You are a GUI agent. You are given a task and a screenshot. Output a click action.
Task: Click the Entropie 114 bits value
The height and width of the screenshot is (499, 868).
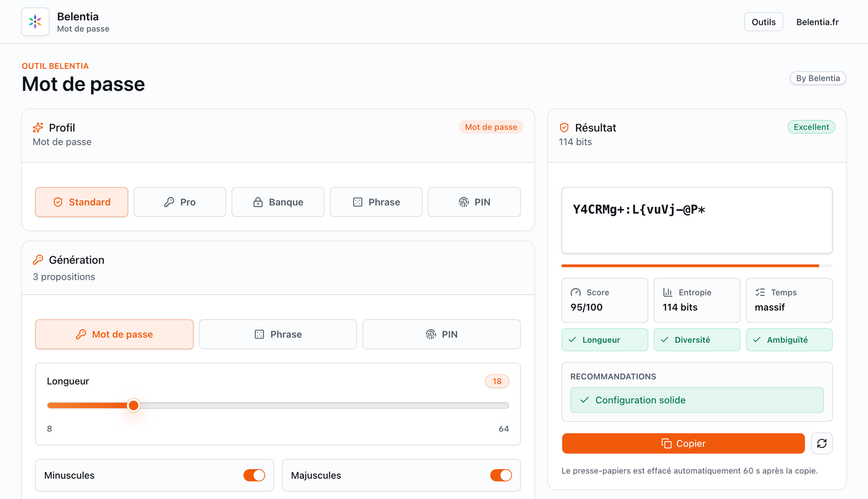point(680,307)
